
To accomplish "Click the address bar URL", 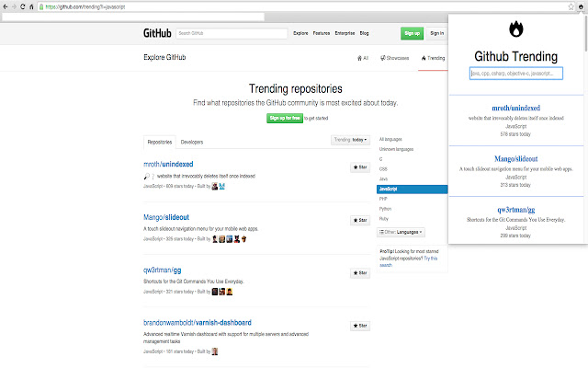I will (x=85, y=6).
